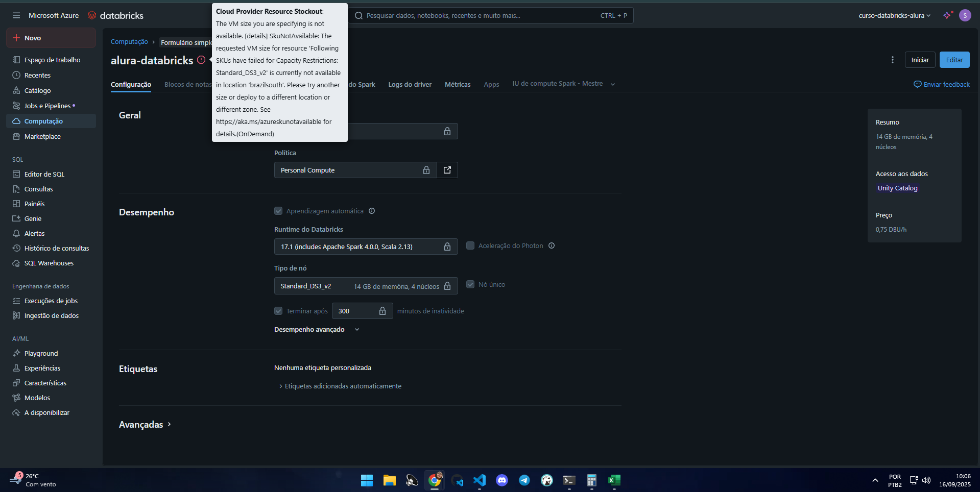Click the red error icon beside alura-databricks
The image size is (980, 492).
(201, 60)
